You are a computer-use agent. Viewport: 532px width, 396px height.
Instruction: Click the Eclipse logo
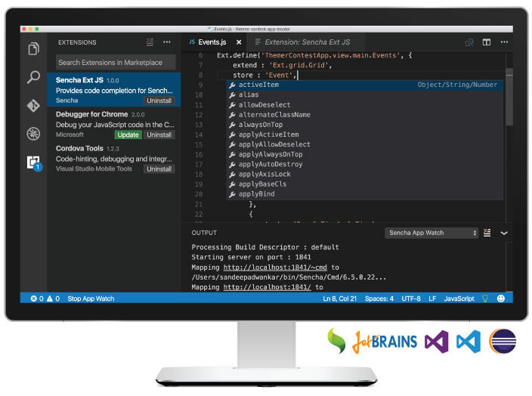point(503,342)
